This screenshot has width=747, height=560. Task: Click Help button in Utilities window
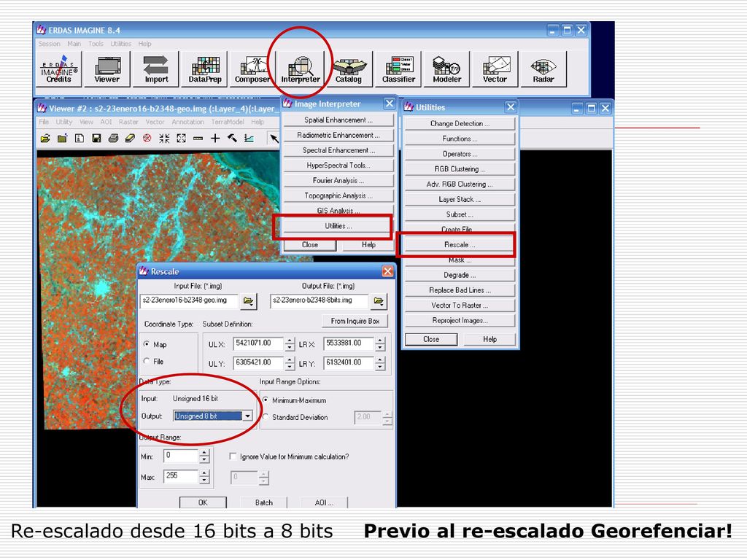[x=489, y=339]
